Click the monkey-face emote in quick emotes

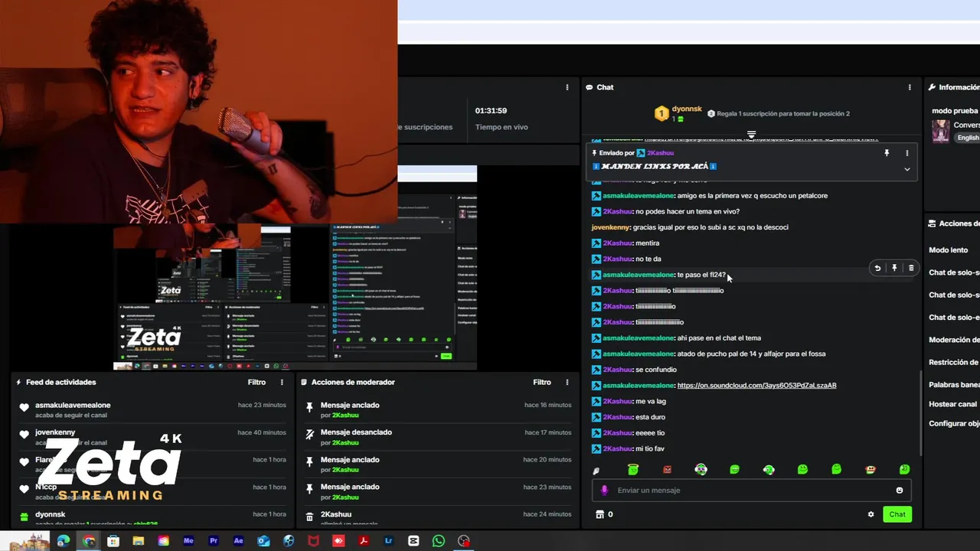click(870, 469)
